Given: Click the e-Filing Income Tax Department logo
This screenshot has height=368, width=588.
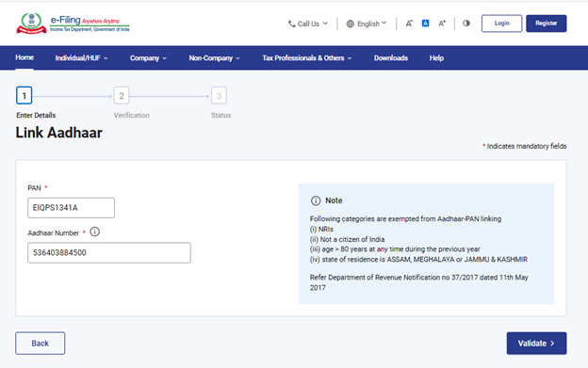Looking at the screenshot, I should 73,24.
